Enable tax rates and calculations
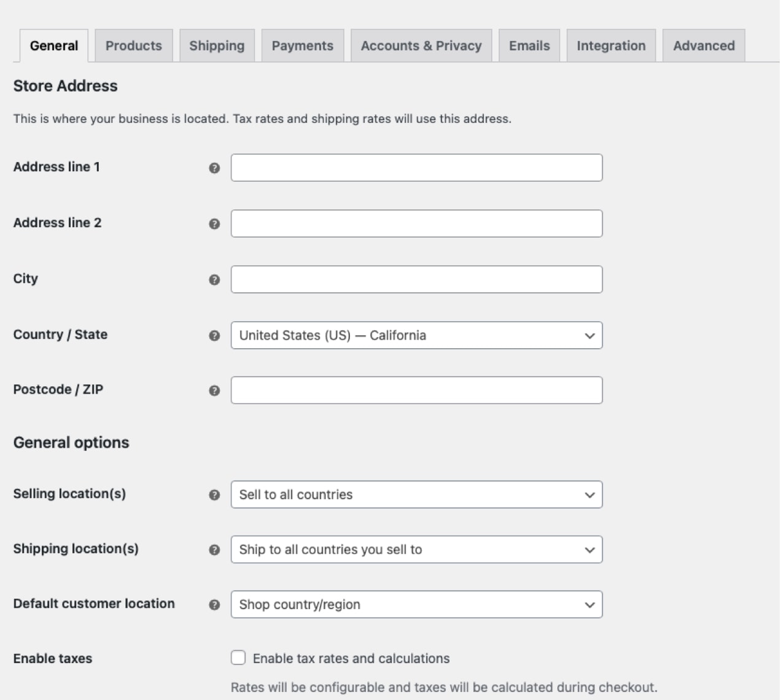This screenshot has height=700, width=781. click(x=238, y=658)
